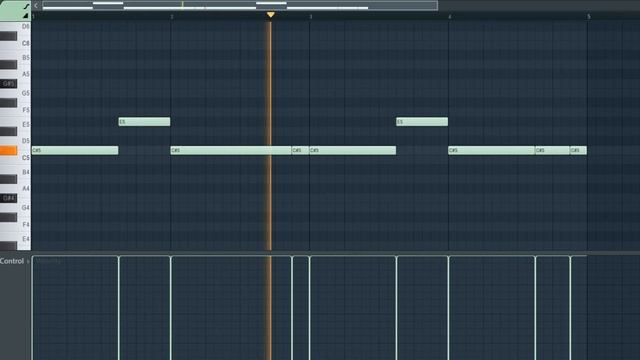The image size is (640, 360).
Task: Play the labeled G#4 black key
Action: (x=9, y=198)
